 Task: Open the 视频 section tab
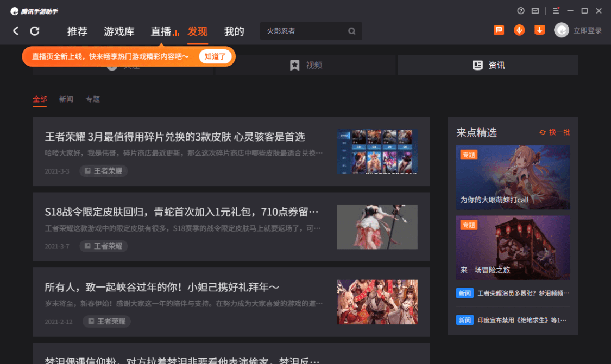[x=306, y=65]
